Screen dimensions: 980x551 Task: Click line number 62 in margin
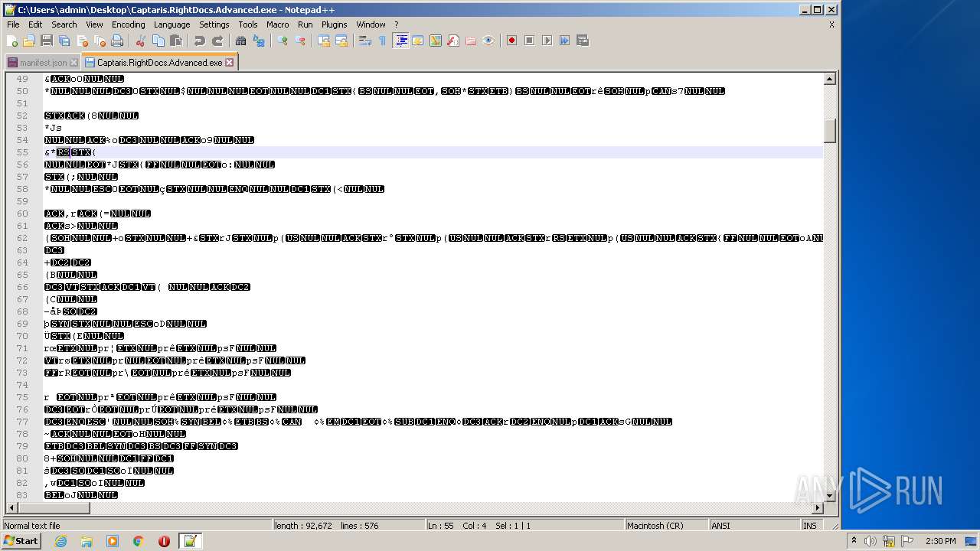pos(22,238)
